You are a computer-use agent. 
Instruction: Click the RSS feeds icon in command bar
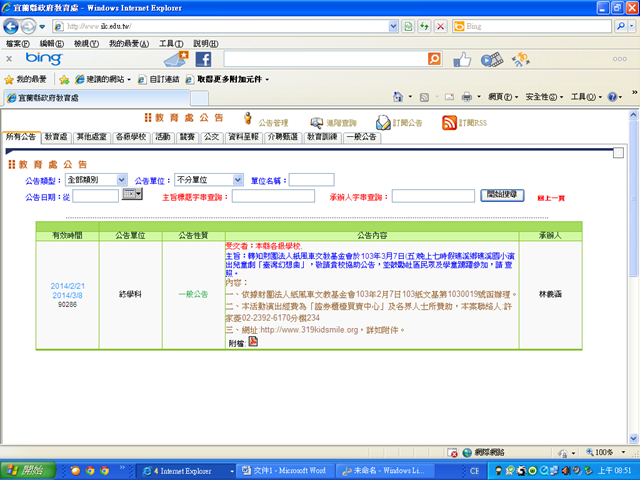click(x=424, y=97)
